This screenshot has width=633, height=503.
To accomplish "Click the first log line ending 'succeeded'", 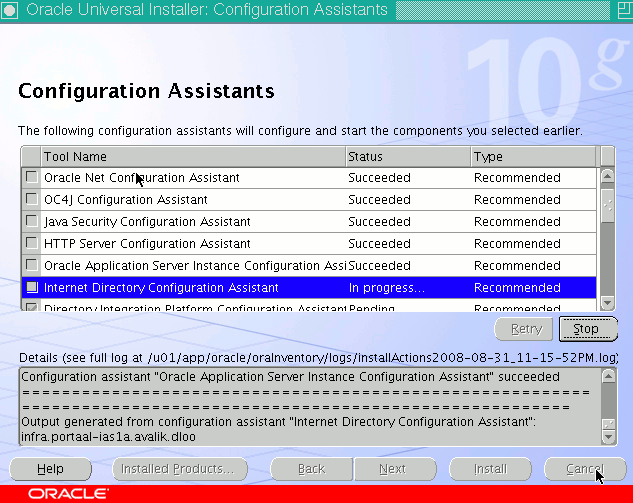I will [x=290, y=377].
